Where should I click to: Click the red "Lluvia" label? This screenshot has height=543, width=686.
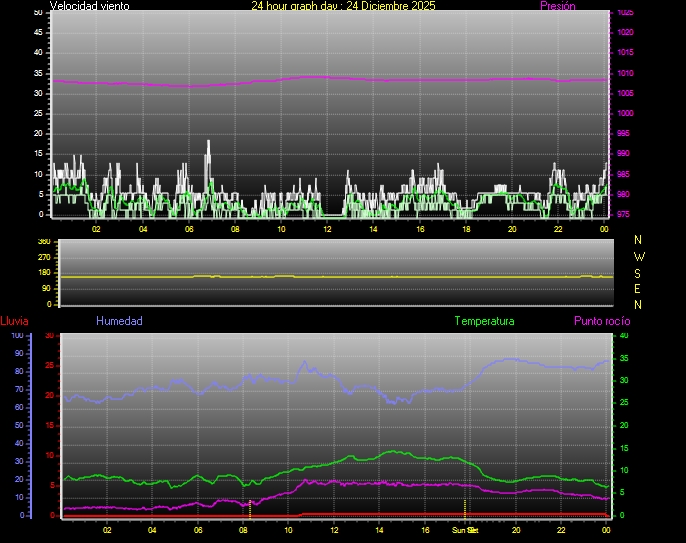point(14,321)
